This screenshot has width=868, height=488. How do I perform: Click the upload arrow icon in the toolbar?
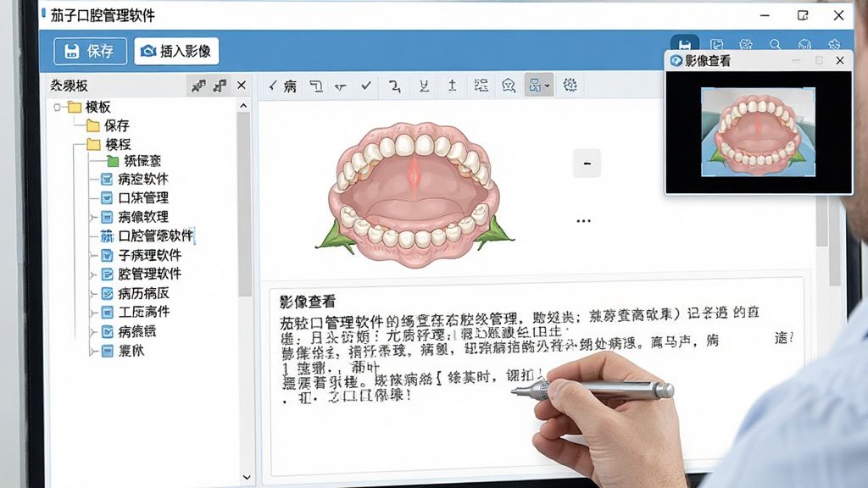[x=453, y=86]
